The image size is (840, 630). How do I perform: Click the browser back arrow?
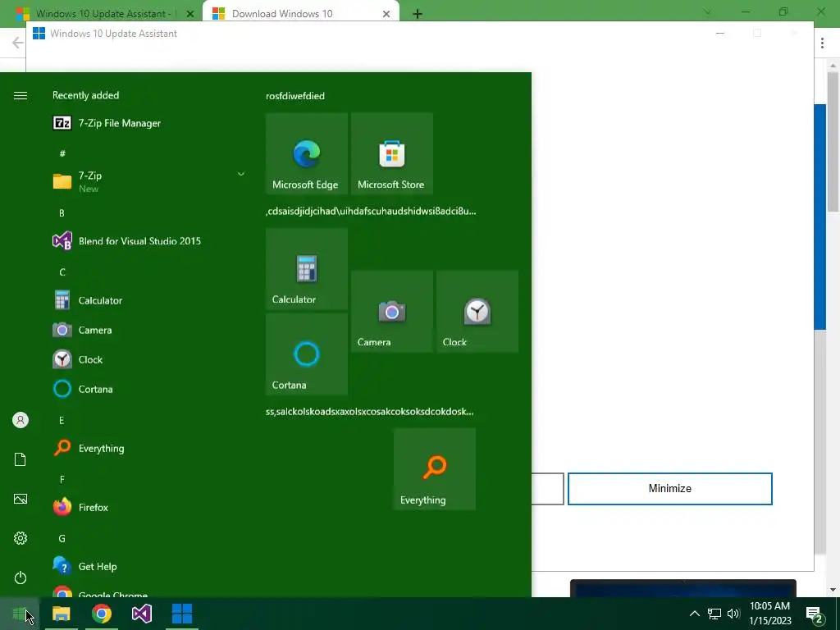pos(17,43)
